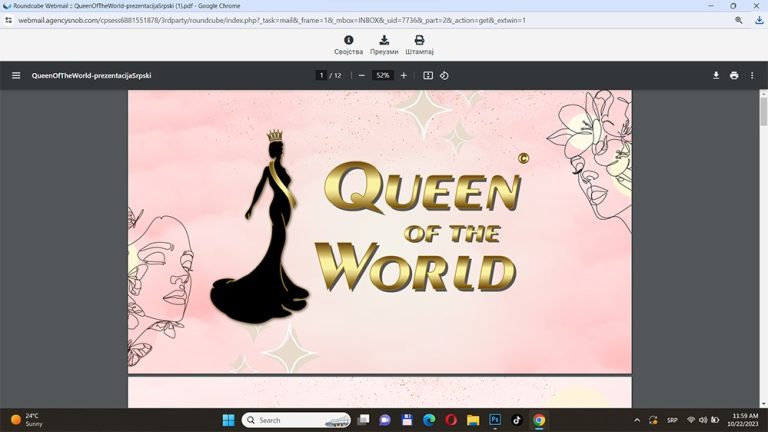Viewport: 768px width, 432px height.
Task: Click the site information icon in address bar
Action: [8, 20]
